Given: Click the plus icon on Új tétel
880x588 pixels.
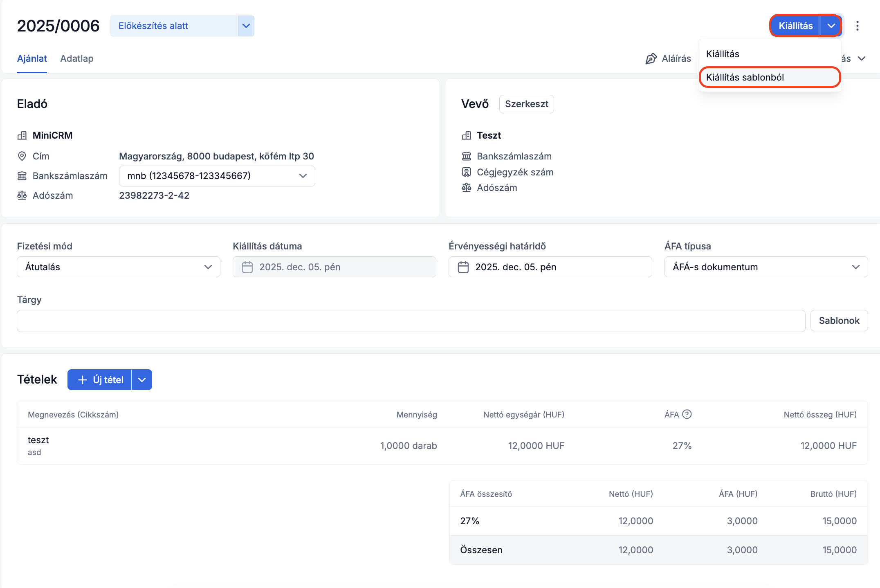Looking at the screenshot, I should click(83, 380).
